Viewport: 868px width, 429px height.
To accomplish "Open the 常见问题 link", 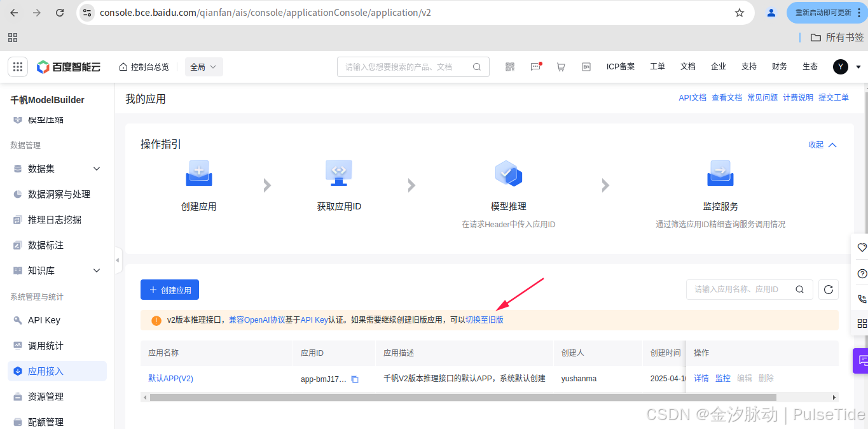I will [762, 97].
